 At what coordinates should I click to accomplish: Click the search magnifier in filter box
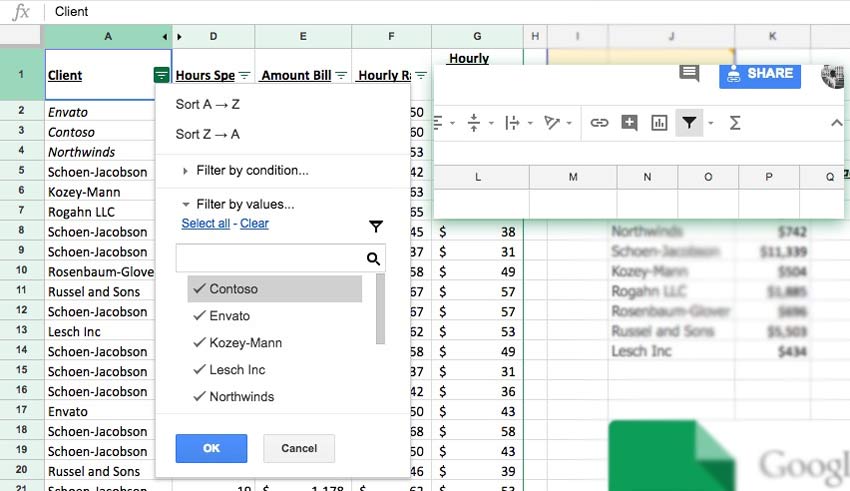[x=373, y=259]
